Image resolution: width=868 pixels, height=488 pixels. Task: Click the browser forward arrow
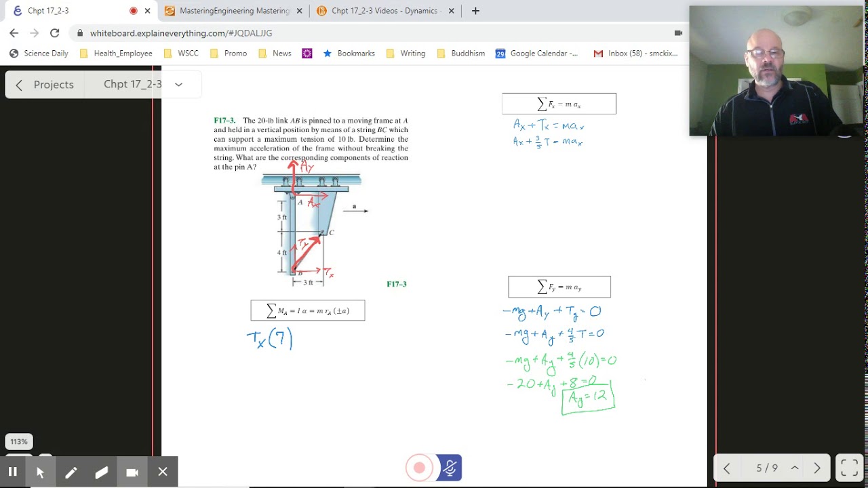click(35, 33)
